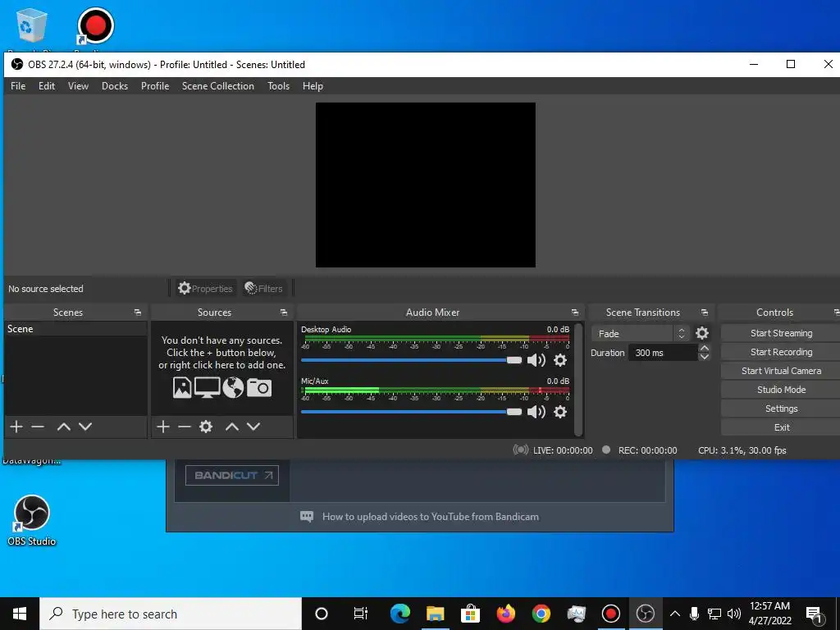Screen dimensions: 840x630
Task: Click Exit button in Controls
Action: [781, 427]
